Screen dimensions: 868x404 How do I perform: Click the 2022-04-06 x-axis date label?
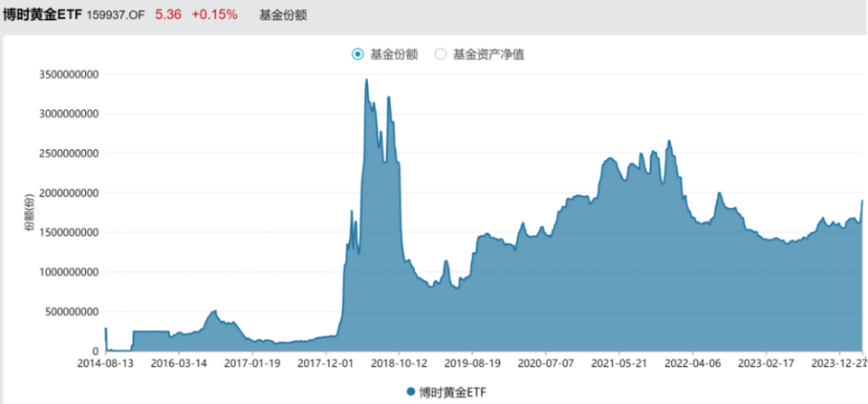pos(692,365)
